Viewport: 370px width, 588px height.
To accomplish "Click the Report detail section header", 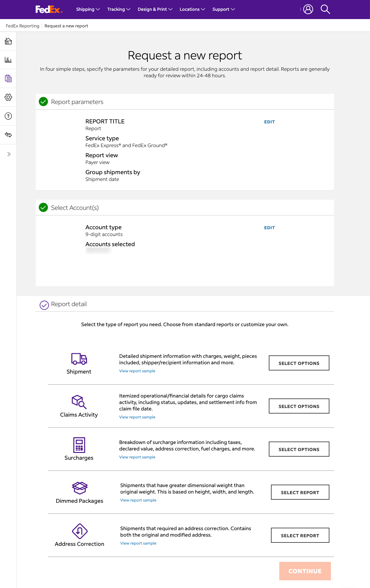I will 185,304.
